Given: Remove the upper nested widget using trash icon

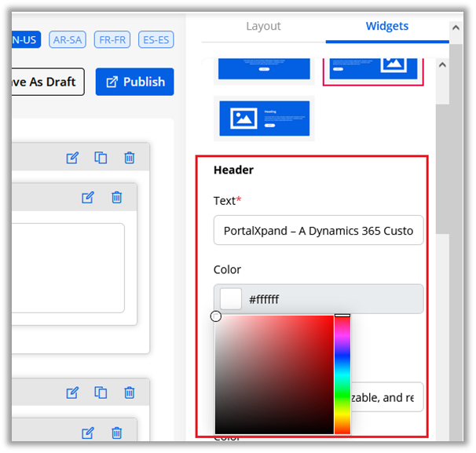Looking at the screenshot, I should point(116,197).
